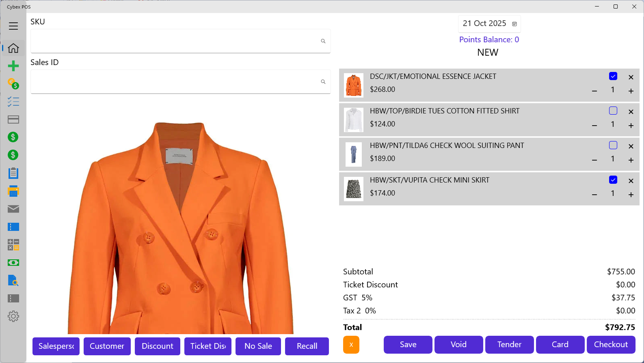Increase quantity of Birdie Tues Cotton Shirt

pyautogui.click(x=631, y=126)
